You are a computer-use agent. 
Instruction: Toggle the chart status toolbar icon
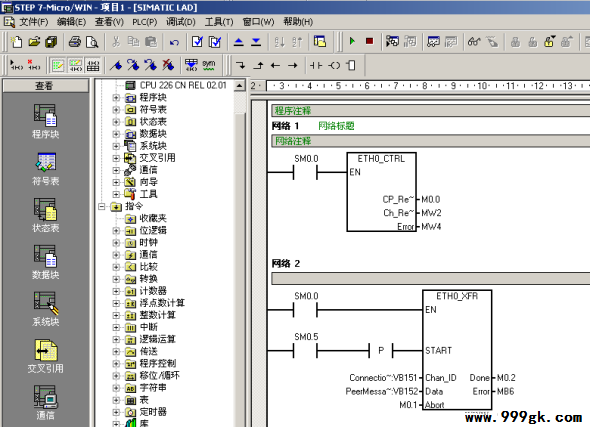433,42
